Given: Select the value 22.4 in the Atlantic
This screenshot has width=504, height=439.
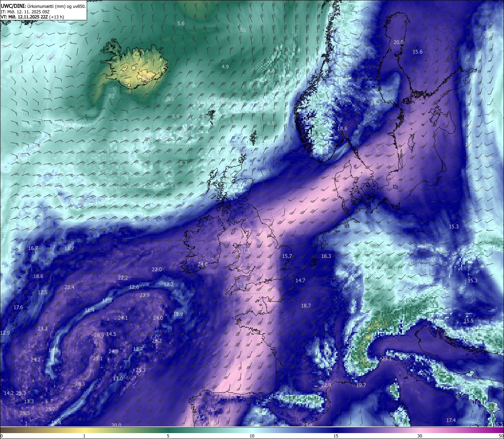Looking at the screenshot, I should coord(69,287).
